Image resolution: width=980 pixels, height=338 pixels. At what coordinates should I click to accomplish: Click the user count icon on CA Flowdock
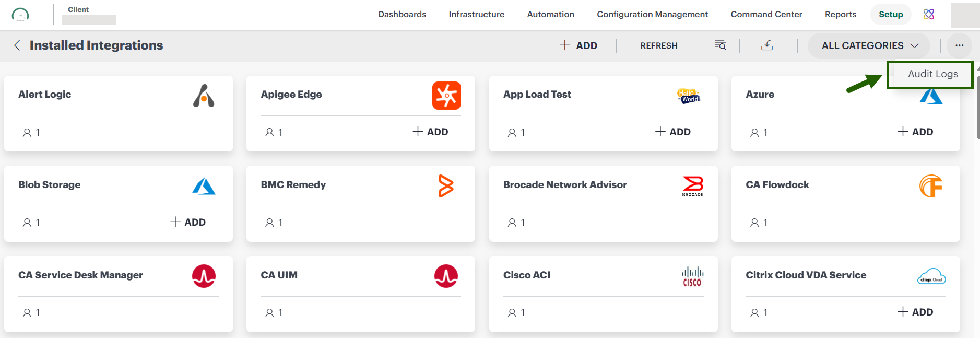754,223
